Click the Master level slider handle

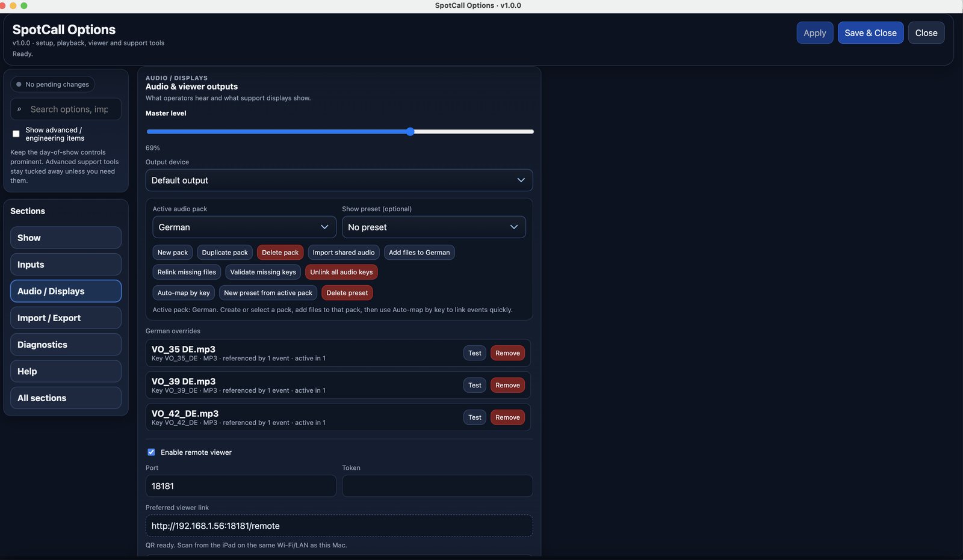click(410, 132)
